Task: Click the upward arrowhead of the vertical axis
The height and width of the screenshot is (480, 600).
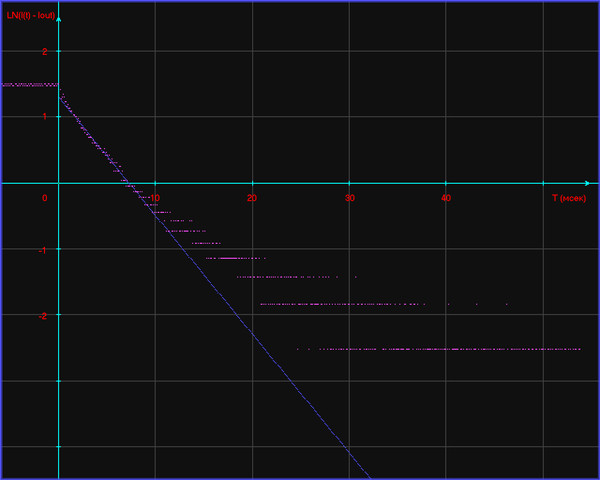Action: coord(59,18)
